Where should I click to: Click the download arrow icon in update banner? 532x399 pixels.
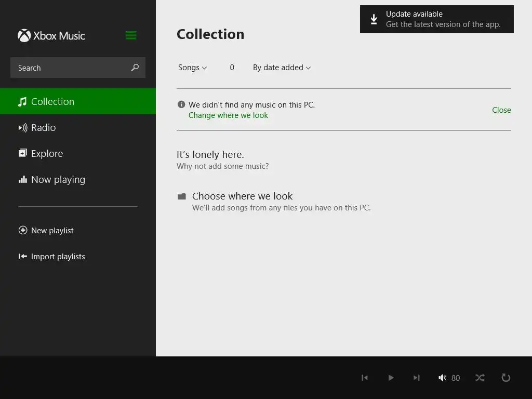tap(374, 19)
